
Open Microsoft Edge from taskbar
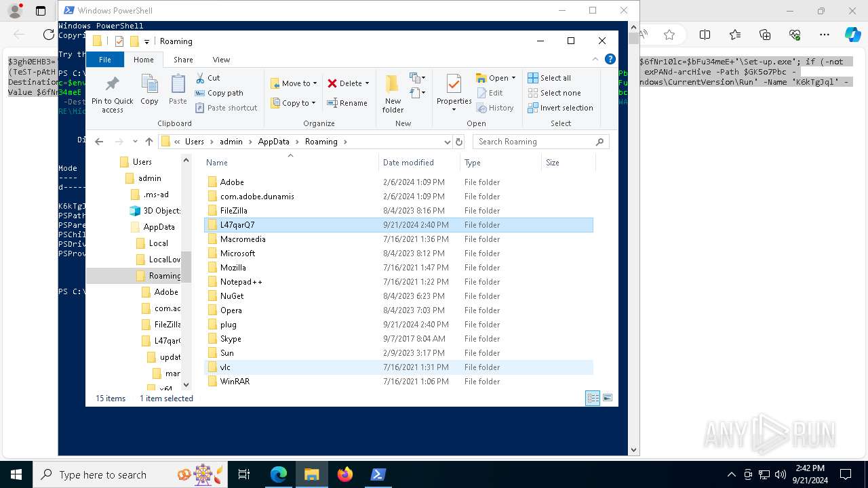pyautogui.click(x=279, y=474)
